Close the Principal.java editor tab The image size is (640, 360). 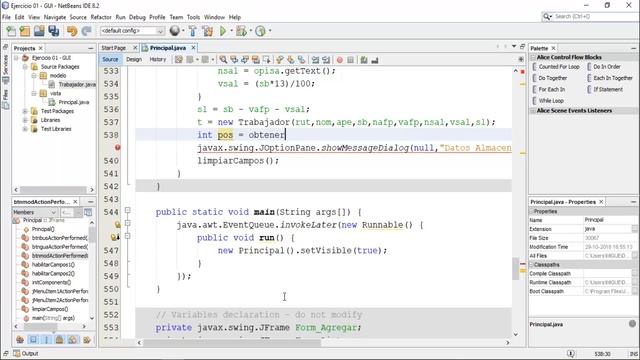[x=193, y=48]
